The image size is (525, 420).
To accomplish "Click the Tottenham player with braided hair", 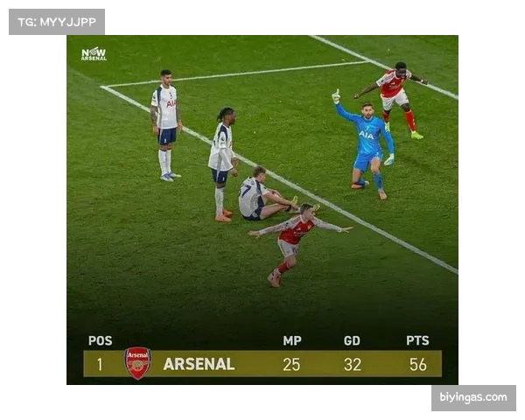I will click(222, 164).
